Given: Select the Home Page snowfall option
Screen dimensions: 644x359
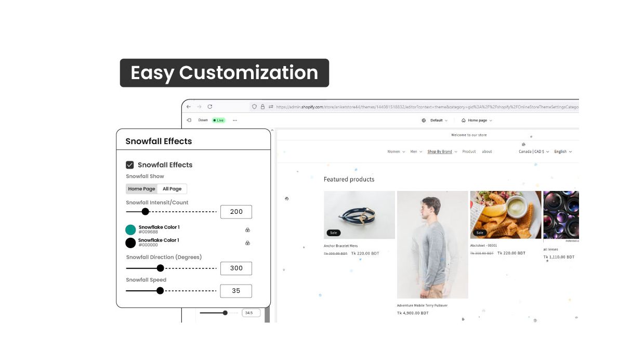Looking at the screenshot, I should [142, 189].
